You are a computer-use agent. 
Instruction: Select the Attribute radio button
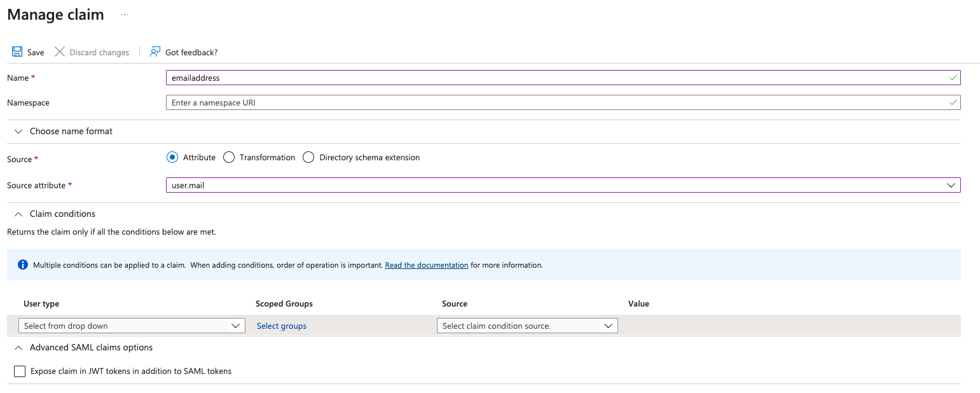[172, 157]
